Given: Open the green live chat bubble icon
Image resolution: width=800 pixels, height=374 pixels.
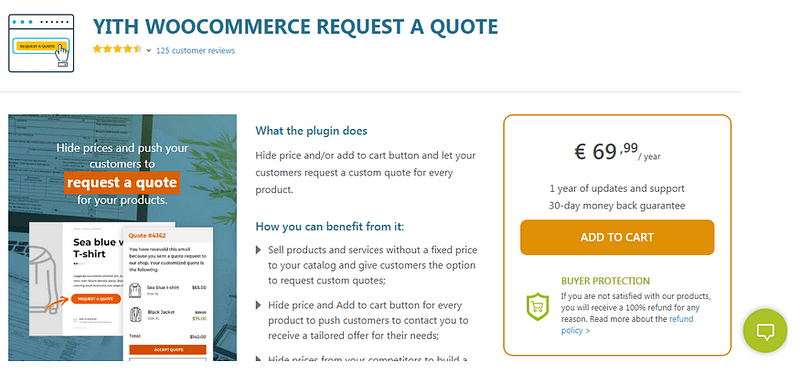Looking at the screenshot, I should pyautogui.click(x=765, y=331).
